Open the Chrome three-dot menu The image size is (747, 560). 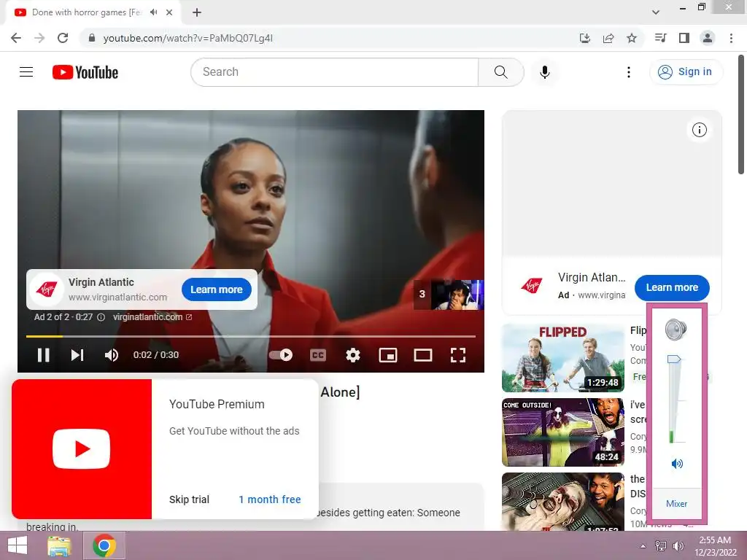point(731,38)
